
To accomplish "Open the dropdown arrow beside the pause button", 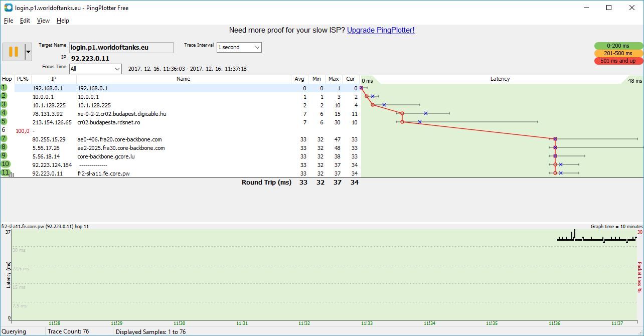I will [x=28, y=52].
